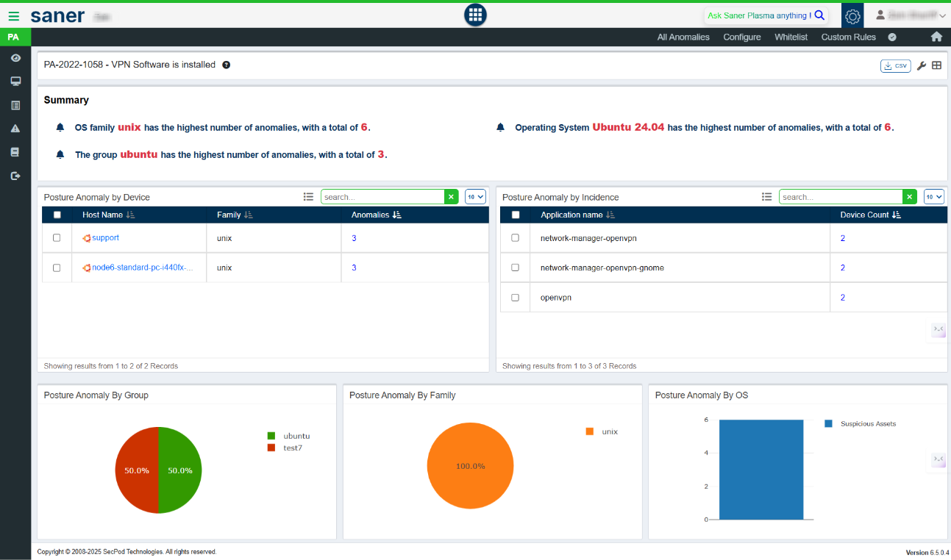951x560 pixels.
Task: Open All Anomalies menu item
Action: point(683,37)
